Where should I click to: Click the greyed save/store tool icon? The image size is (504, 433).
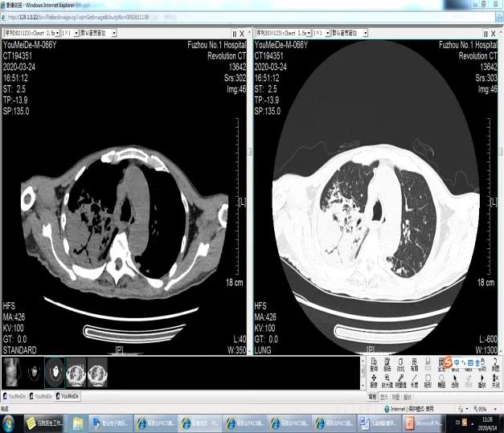[x=428, y=364]
